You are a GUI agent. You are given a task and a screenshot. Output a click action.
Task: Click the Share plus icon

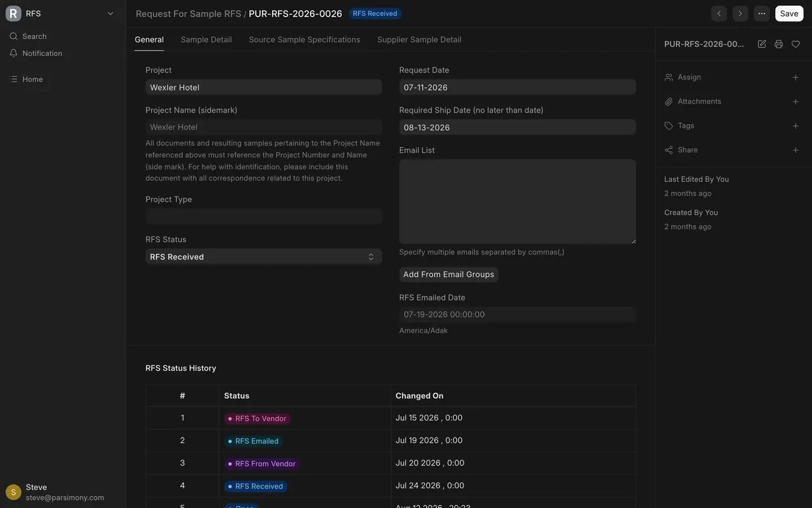point(796,150)
